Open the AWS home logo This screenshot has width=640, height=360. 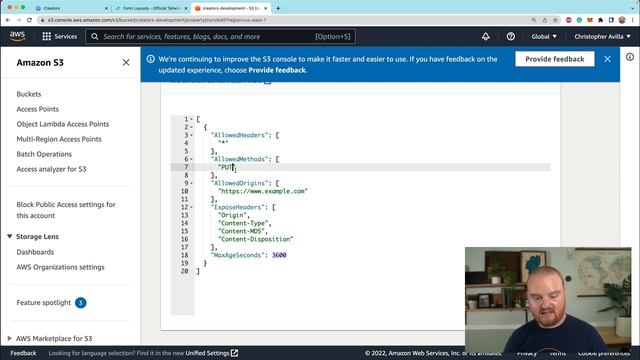pyautogui.click(x=17, y=36)
